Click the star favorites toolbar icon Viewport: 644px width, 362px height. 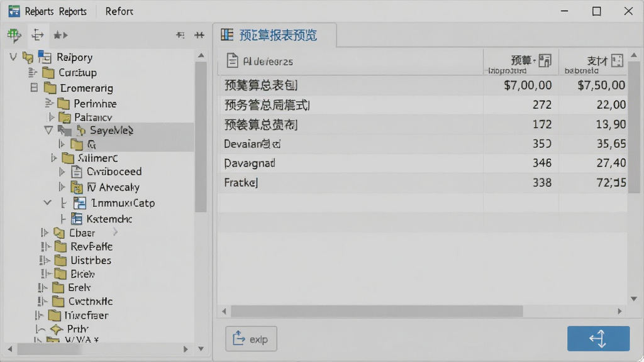[60, 35]
